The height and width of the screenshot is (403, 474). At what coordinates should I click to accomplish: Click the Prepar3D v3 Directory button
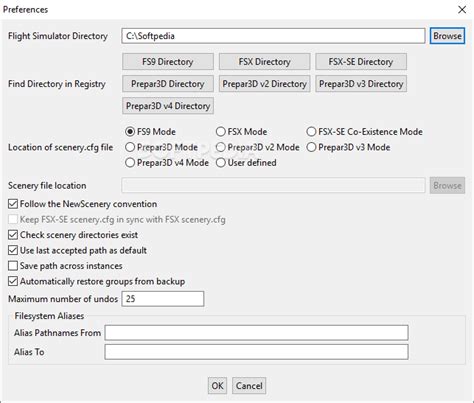point(361,84)
